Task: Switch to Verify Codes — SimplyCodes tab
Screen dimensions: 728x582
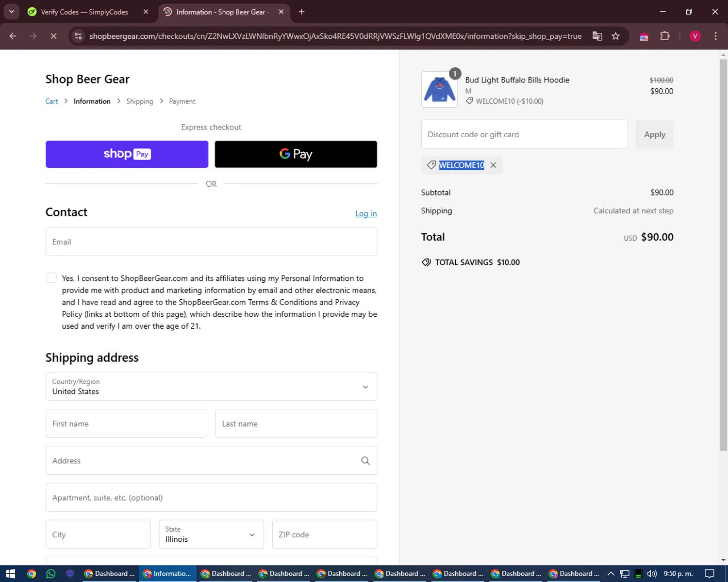Action: pos(83,12)
